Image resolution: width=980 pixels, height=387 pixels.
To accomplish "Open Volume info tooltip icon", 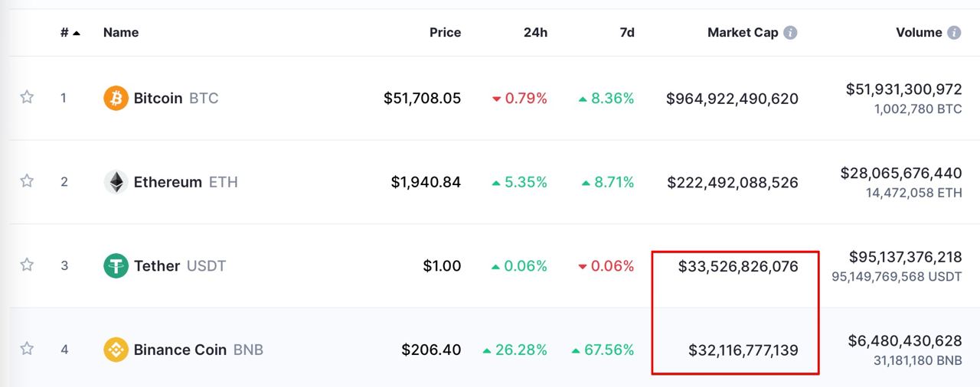I will point(954,33).
